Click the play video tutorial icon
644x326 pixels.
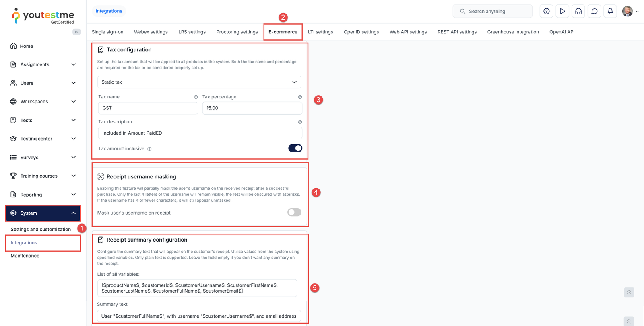coord(562,11)
